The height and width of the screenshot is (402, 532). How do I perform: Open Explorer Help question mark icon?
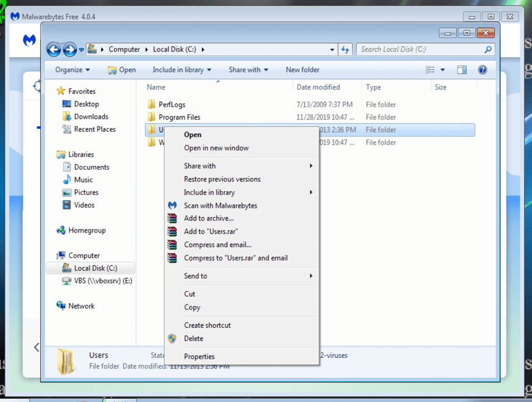pos(483,70)
